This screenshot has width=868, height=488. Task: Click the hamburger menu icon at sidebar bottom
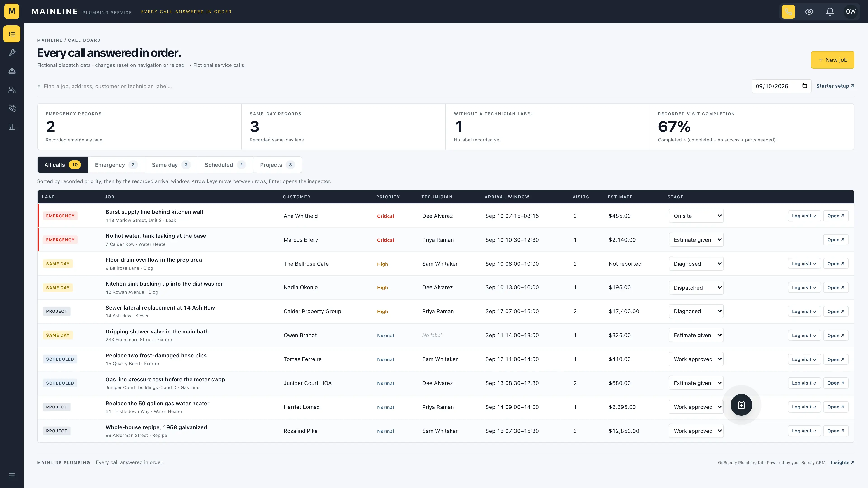(x=12, y=475)
